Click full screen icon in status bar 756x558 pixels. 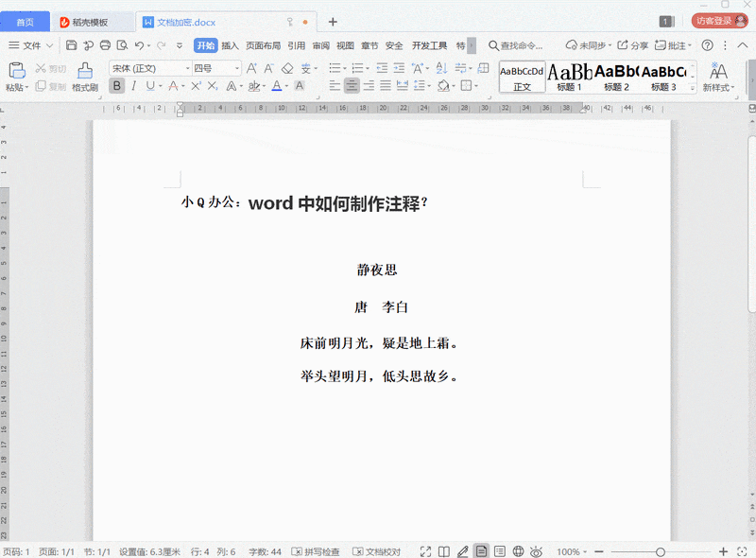[425, 551]
